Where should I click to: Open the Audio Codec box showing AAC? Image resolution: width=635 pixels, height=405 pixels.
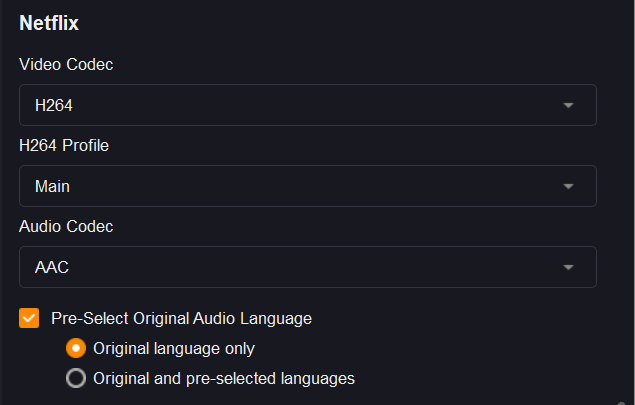[300, 267]
